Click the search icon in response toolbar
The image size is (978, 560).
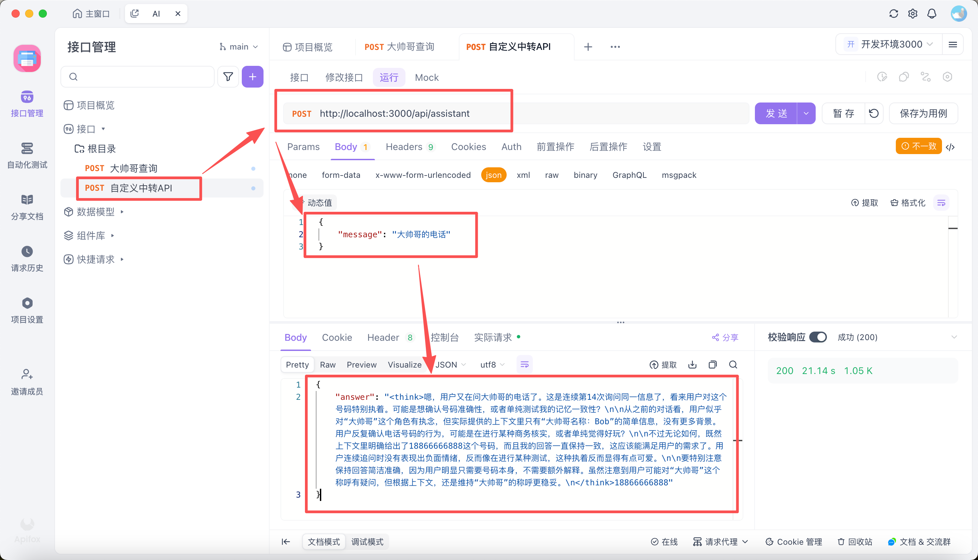pos(733,365)
